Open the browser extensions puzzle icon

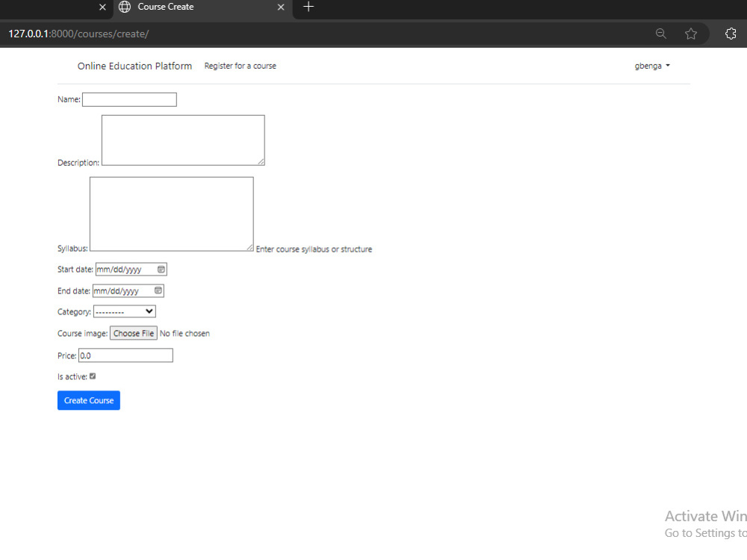click(x=731, y=34)
